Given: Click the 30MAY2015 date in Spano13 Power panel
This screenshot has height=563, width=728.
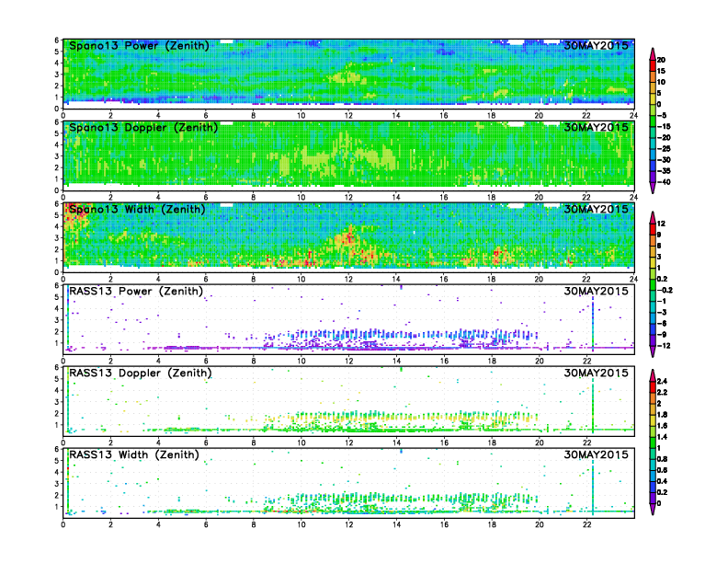Looking at the screenshot, I should click(597, 45).
